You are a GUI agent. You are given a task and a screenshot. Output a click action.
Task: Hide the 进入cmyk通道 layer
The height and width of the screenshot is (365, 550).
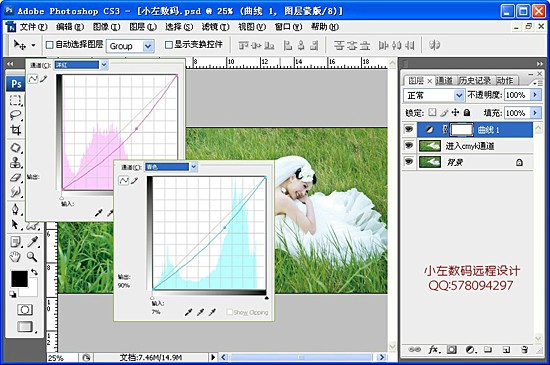click(409, 145)
